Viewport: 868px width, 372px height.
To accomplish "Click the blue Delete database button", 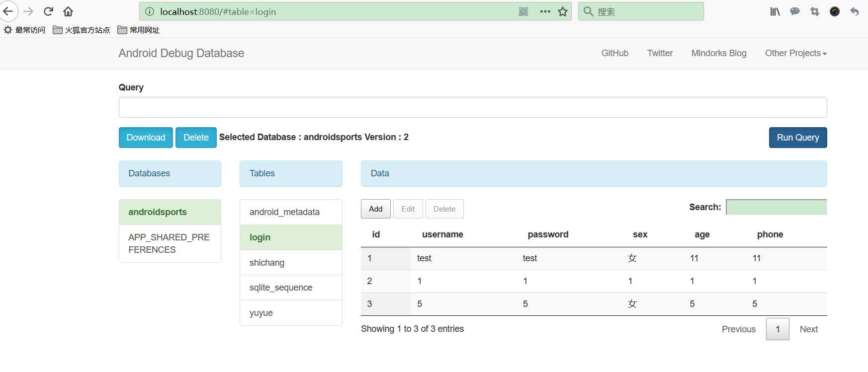I will pos(196,138).
